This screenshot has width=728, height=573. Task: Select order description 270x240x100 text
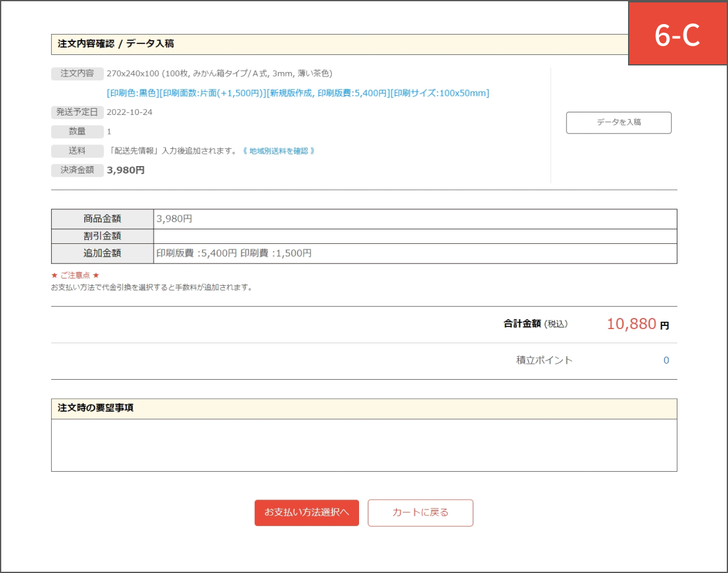click(219, 73)
